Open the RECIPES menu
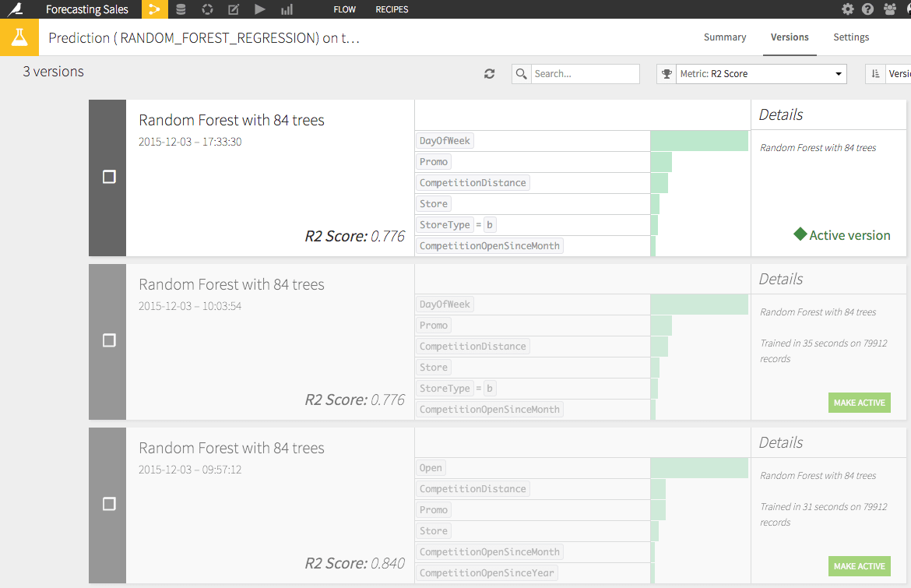This screenshot has height=588, width=911. point(392,9)
